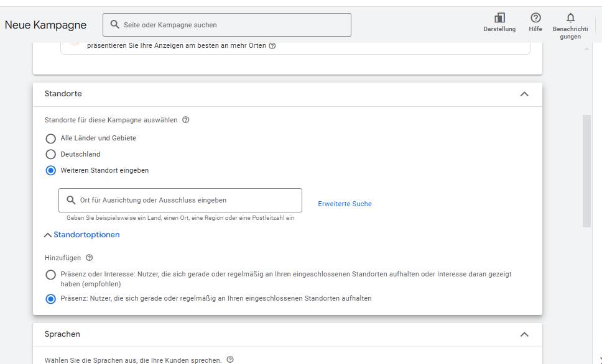Select 'Weiteren Standort eingeben' radio button
Viewport: 602px width, 364px height.
click(x=50, y=170)
